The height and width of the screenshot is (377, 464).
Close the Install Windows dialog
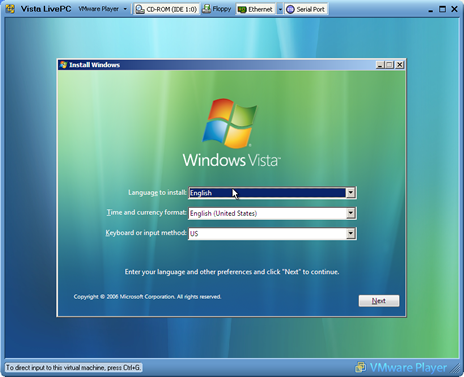tap(400, 65)
